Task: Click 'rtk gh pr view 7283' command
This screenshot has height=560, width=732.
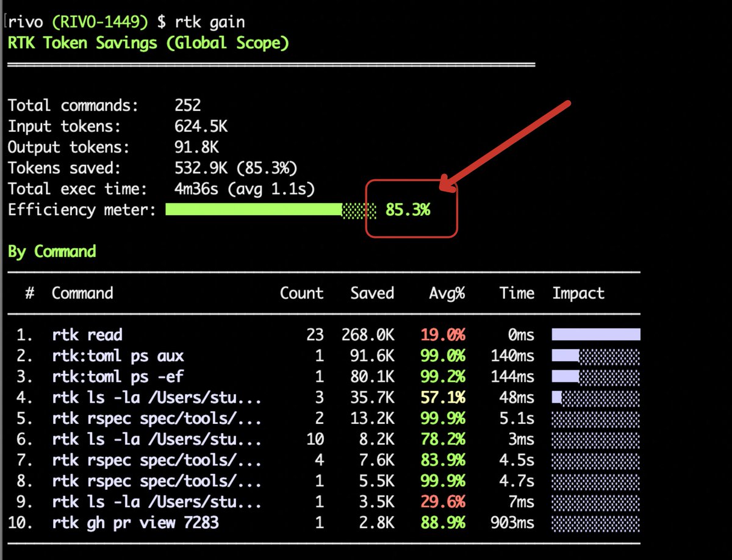Action: [135, 522]
